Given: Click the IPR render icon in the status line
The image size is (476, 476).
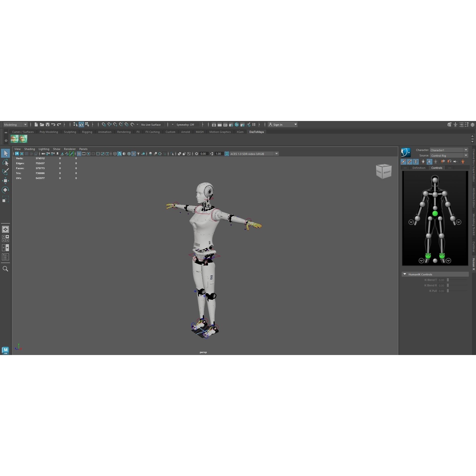Looking at the screenshot, I should tap(225, 125).
